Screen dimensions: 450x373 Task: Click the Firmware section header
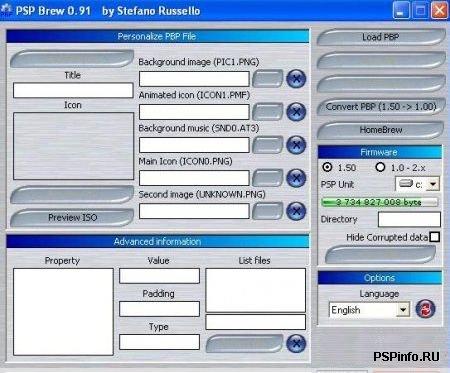tap(380, 152)
